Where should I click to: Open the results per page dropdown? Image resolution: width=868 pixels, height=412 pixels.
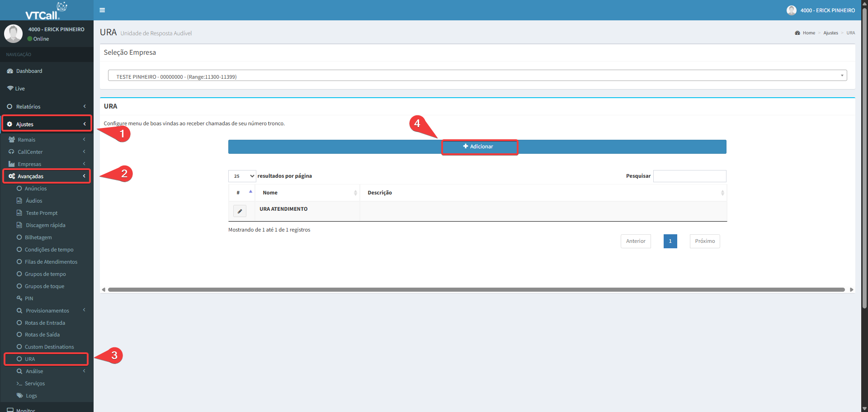click(x=242, y=176)
